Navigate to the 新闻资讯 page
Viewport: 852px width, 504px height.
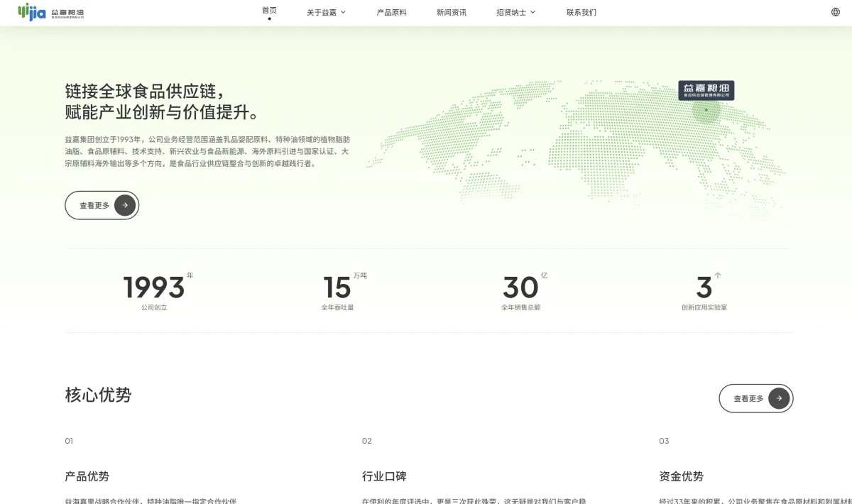(452, 12)
